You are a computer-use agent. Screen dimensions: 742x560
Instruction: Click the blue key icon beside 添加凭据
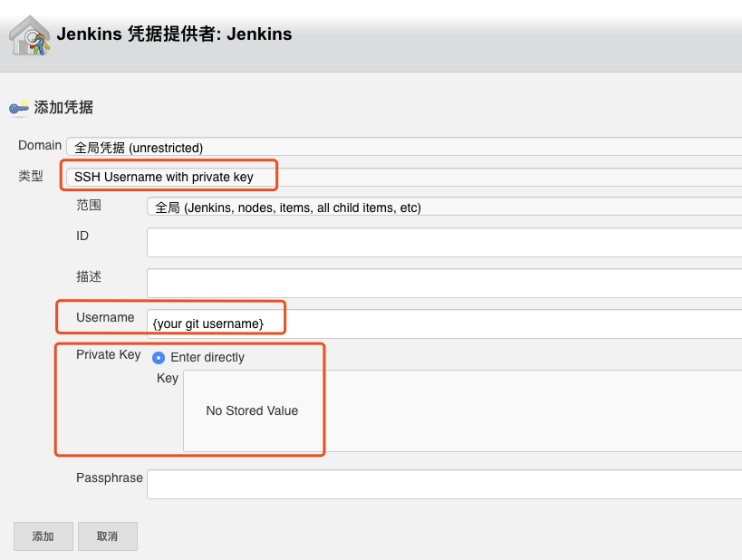[18, 108]
